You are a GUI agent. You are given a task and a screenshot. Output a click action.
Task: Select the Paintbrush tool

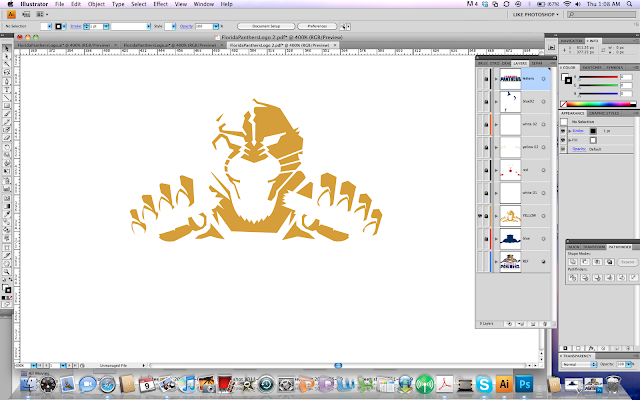(x=7, y=114)
